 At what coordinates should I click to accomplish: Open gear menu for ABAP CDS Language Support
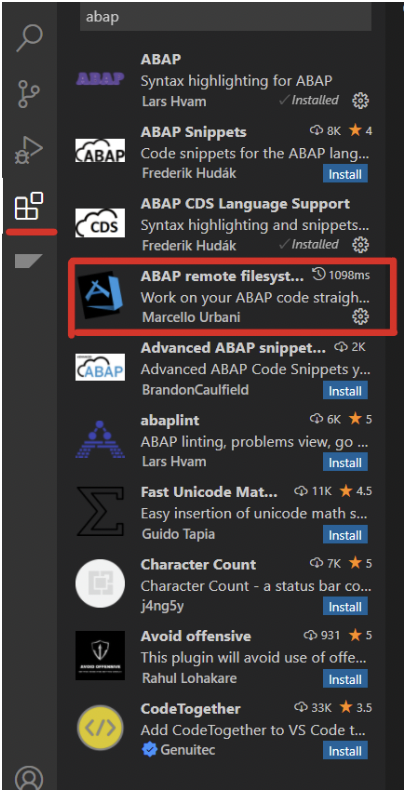[x=360, y=245]
